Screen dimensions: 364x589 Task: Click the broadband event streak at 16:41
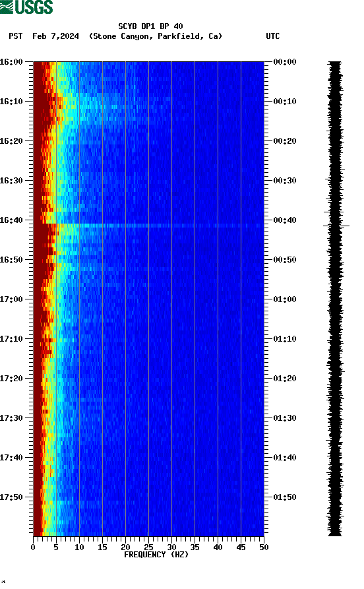[x=149, y=226]
